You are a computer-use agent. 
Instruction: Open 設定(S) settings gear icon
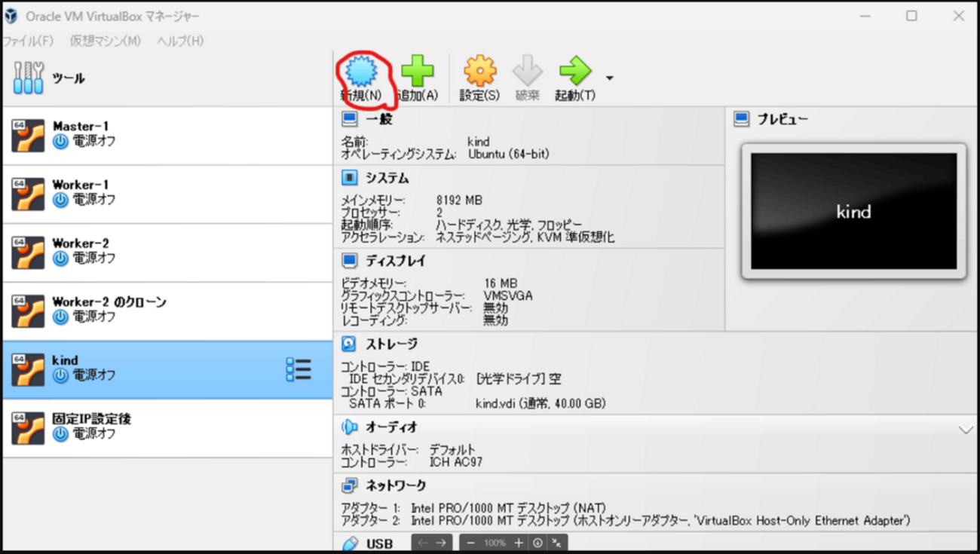click(479, 72)
